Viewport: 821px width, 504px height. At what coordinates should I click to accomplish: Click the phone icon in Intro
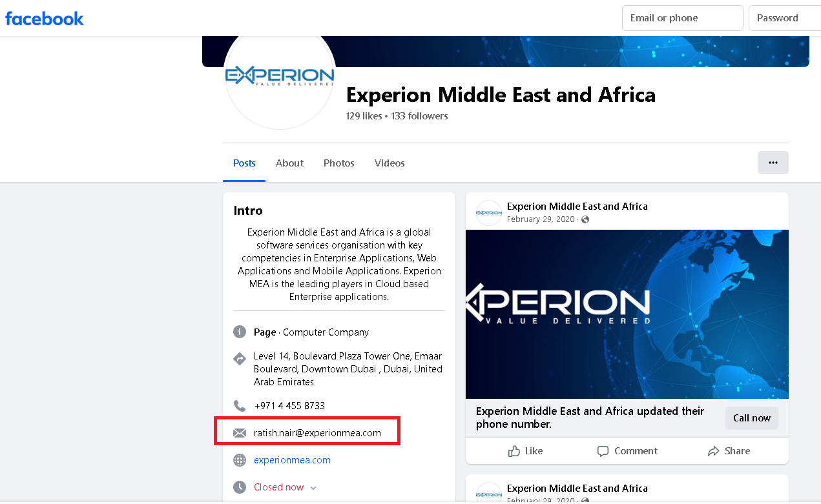pyautogui.click(x=240, y=406)
